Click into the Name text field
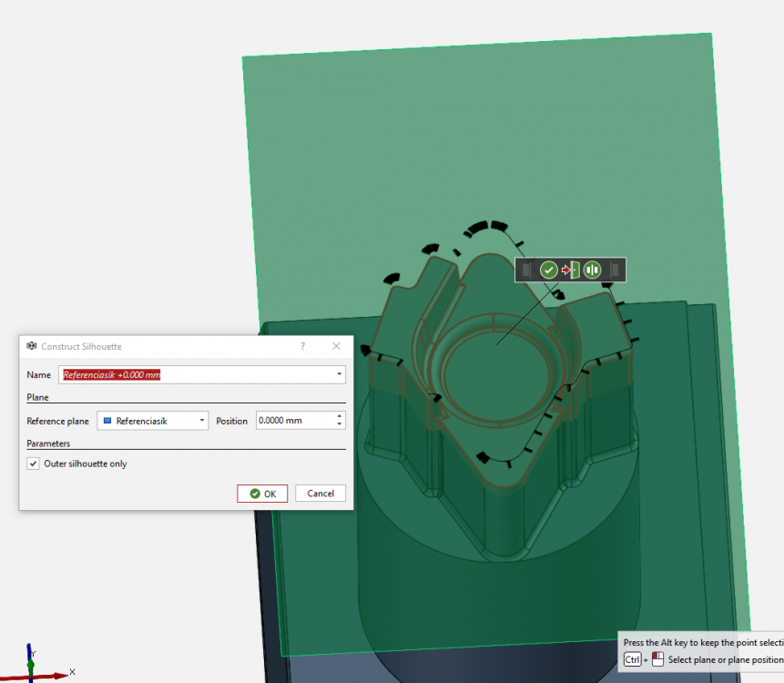The image size is (784, 683). click(196, 374)
